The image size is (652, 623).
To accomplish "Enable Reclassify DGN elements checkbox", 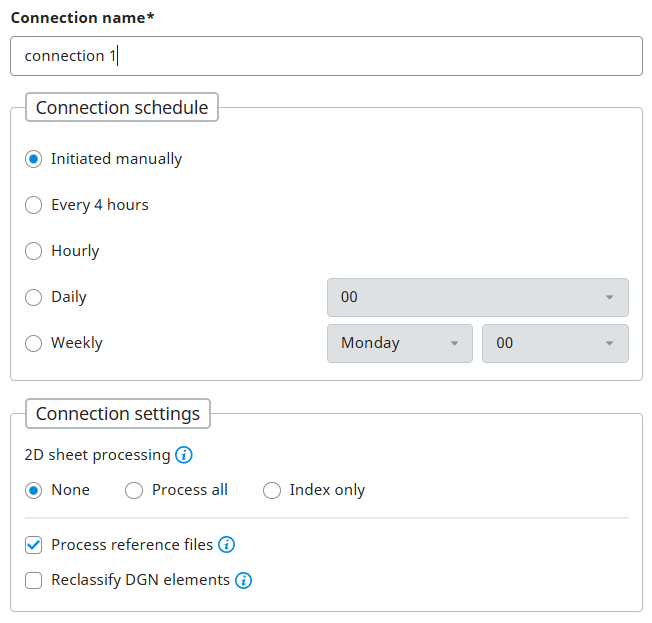I will pos(34,580).
